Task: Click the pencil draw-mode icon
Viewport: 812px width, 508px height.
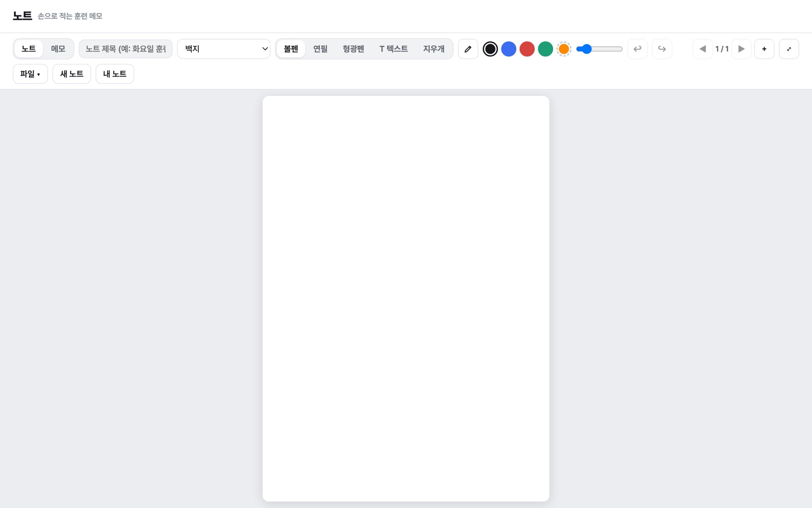Action: (x=468, y=49)
